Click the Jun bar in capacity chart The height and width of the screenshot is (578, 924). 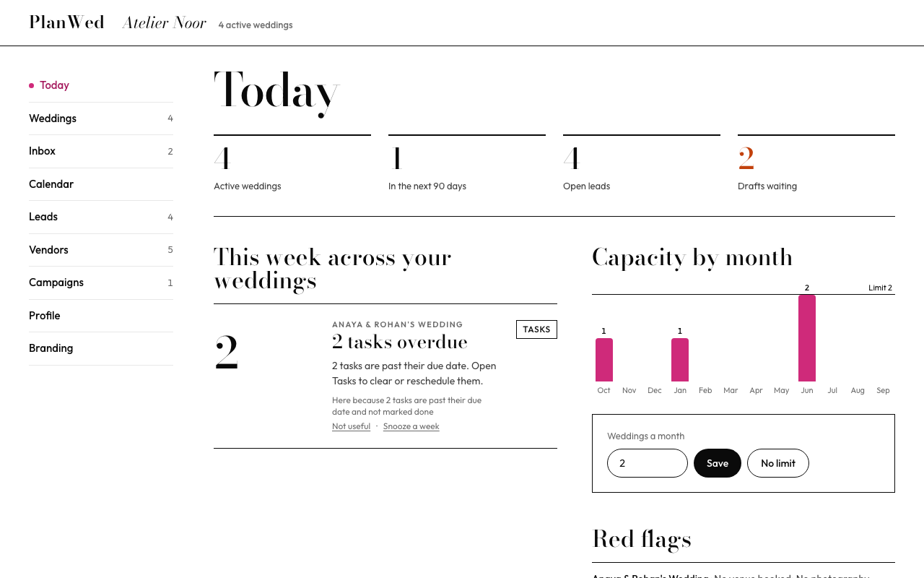point(807,338)
